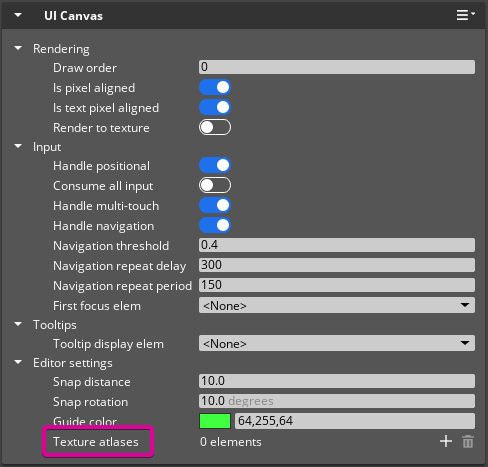Collapse the Input section
The width and height of the screenshot is (488, 467).
pos(18,146)
